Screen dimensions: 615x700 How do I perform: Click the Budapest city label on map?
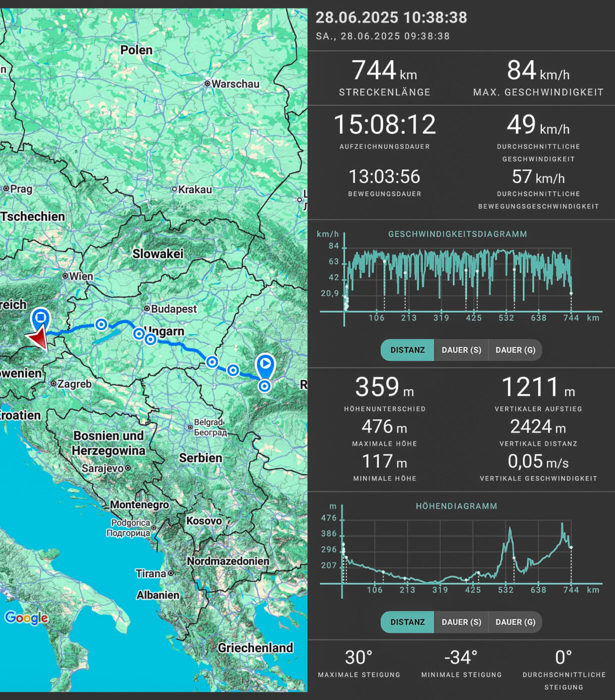point(173,309)
